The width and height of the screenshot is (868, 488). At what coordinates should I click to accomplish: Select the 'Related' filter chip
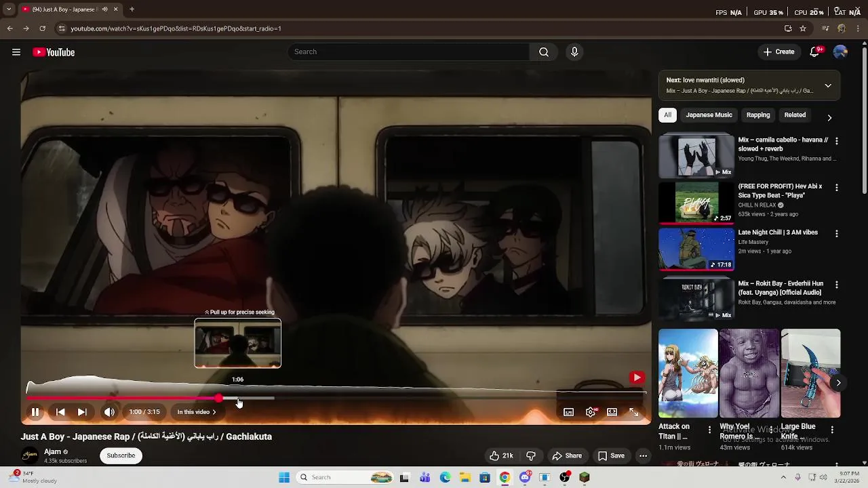(795, 115)
